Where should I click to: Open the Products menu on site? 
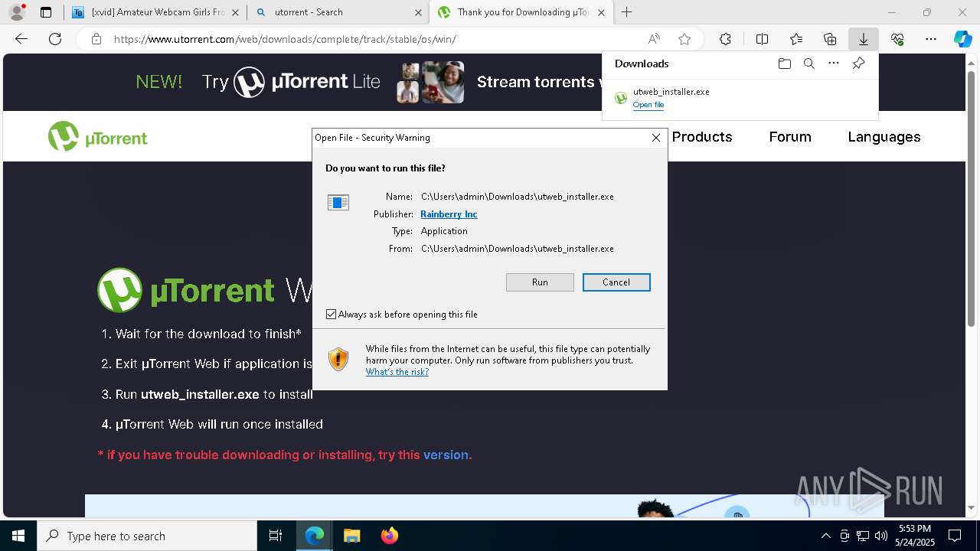coord(702,137)
